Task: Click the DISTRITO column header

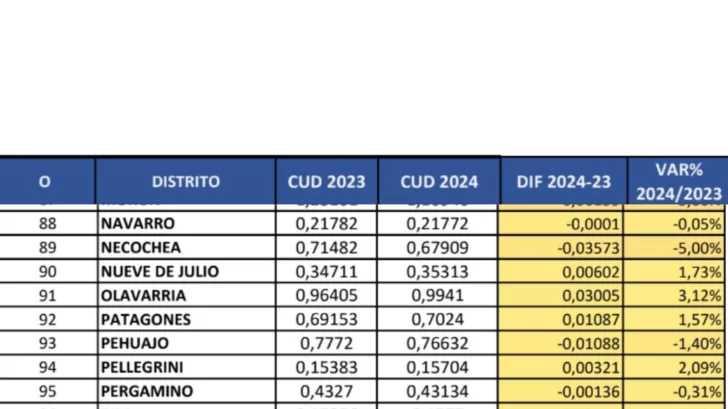Action: 186,182
